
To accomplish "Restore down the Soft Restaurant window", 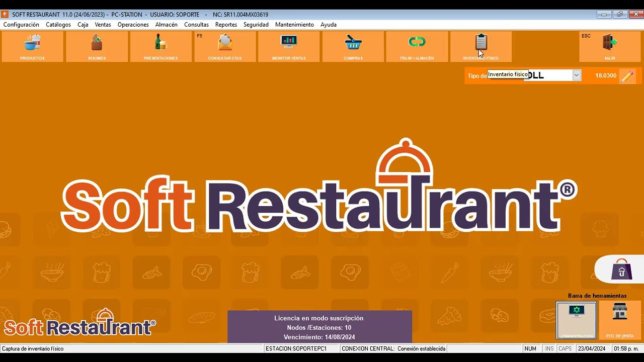I will tap(620, 14).
